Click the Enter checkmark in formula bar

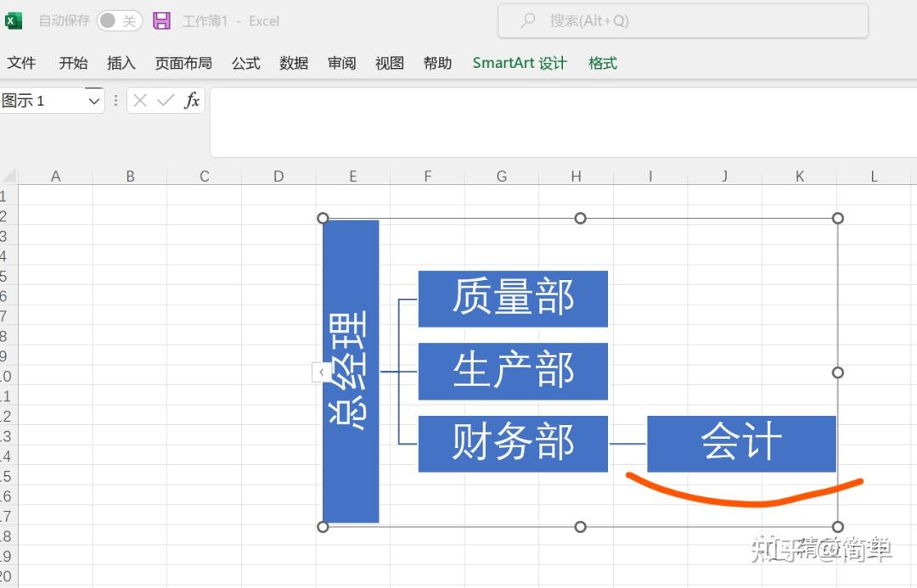point(163,100)
